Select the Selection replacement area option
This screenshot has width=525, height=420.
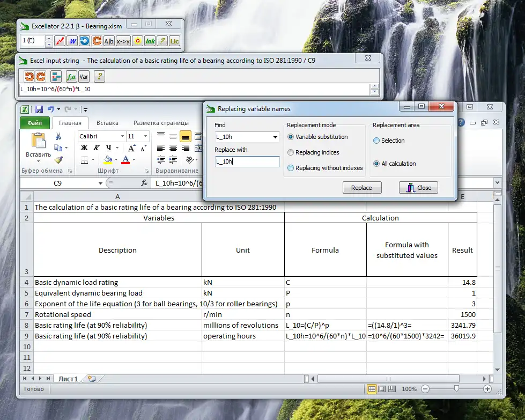coord(376,141)
